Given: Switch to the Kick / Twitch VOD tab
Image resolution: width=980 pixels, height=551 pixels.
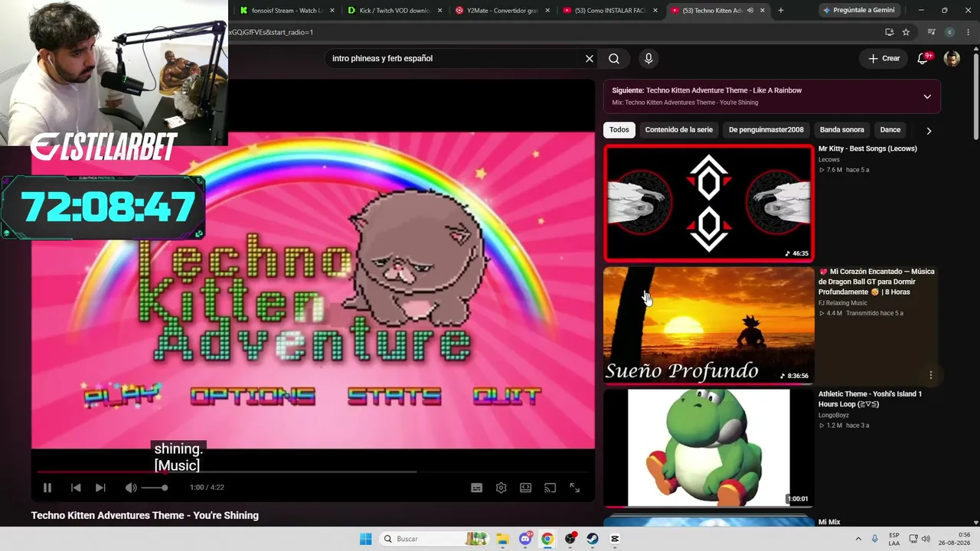Looking at the screenshot, I should [394, 11].
